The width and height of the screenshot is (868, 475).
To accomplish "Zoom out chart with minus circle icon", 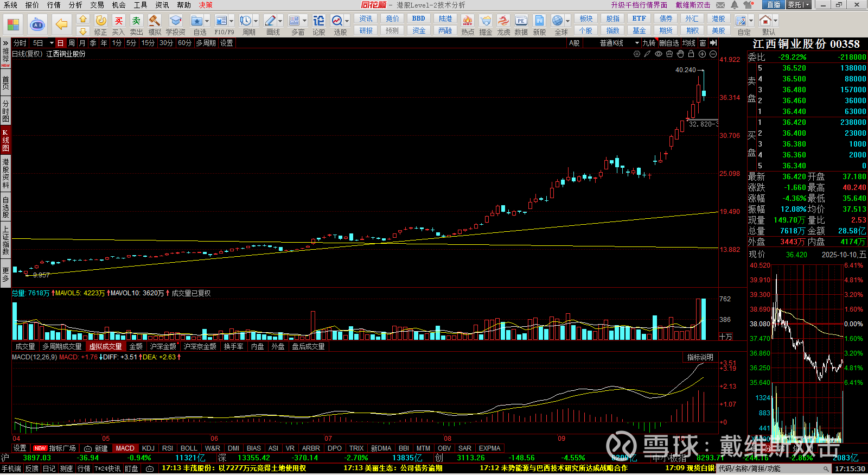I will [x=713, y=54].
